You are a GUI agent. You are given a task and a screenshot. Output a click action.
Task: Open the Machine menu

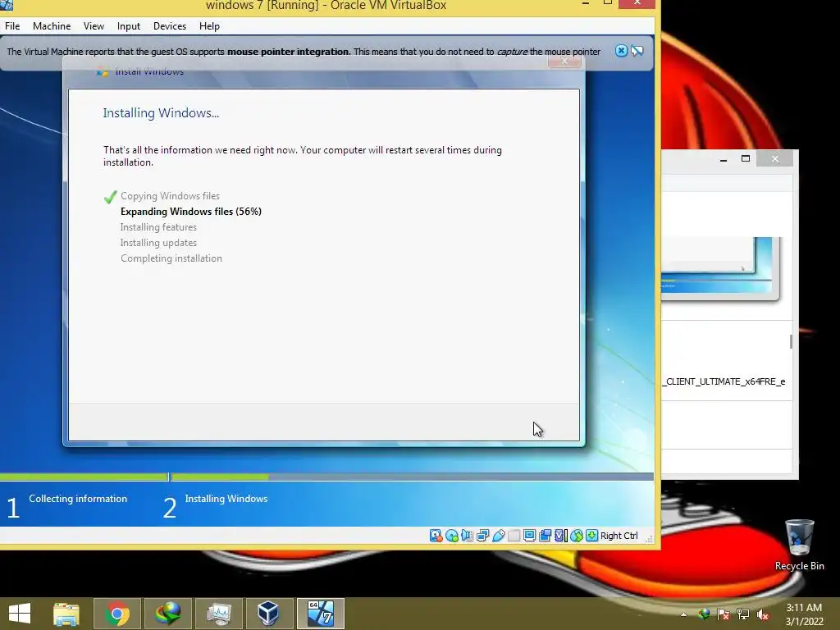[52, 25]
